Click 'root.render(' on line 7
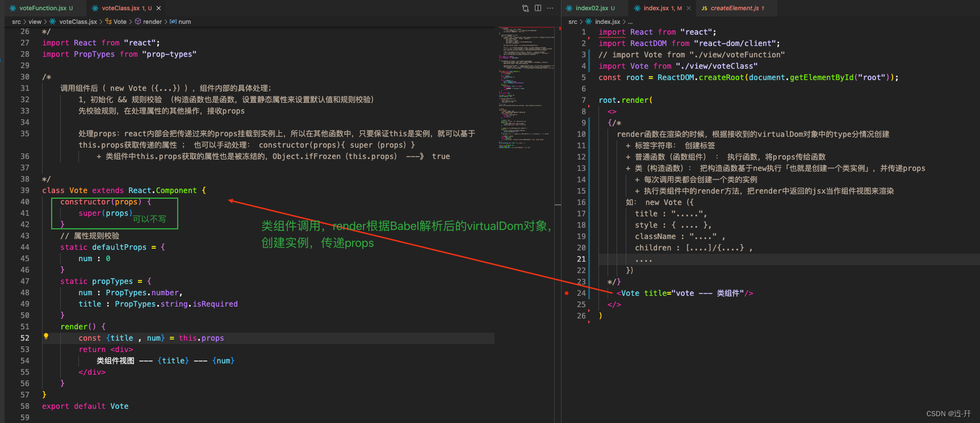 point(626,100)
